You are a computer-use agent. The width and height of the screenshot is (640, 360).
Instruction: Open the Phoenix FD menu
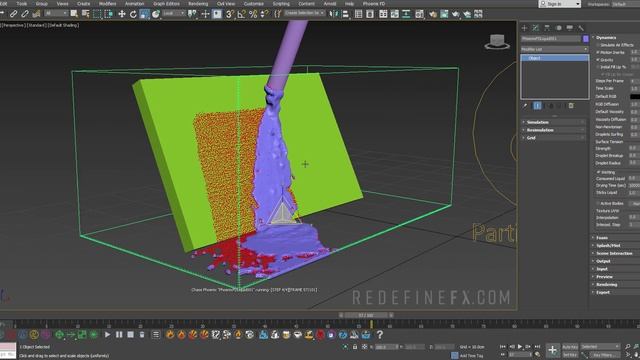(374, 4)
